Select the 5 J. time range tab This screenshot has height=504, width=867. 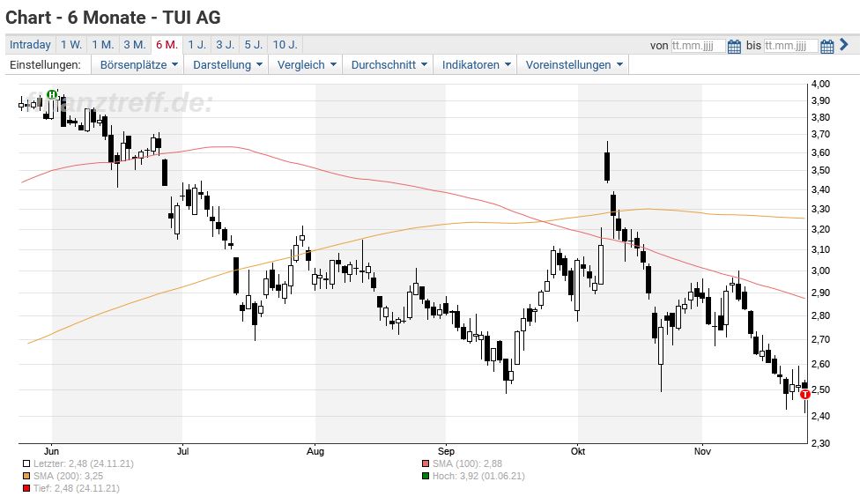253,45
